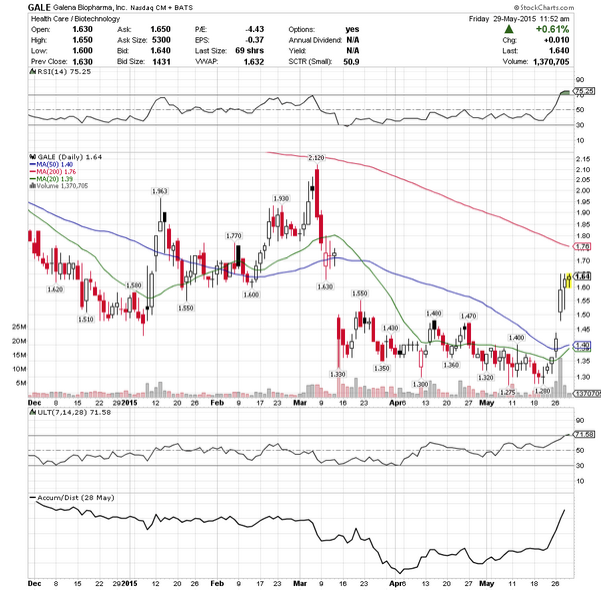
Task: Click the RSI(14) 75.25 panel title
Action: (x=64, y=72)
